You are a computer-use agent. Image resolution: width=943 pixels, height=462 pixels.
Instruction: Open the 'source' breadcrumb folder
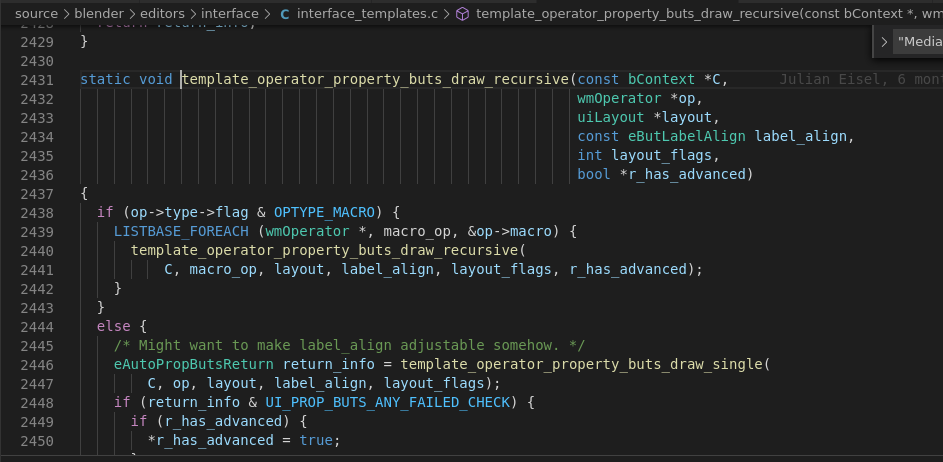(x=36, y=13)
